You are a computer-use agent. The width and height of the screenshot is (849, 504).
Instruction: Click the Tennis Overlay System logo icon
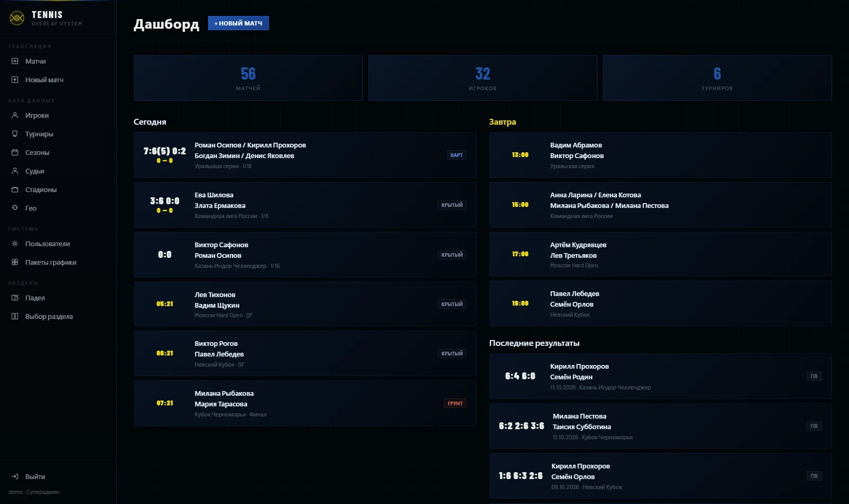pos(17,18)
